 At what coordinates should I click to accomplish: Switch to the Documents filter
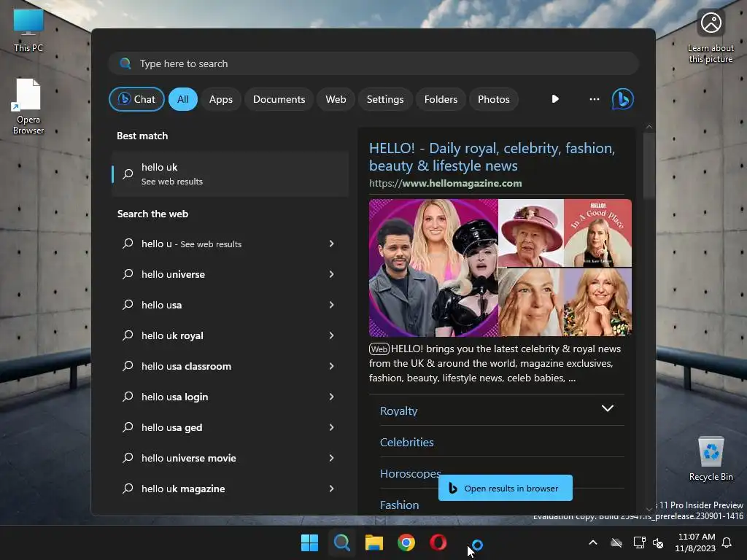[x=279, y=99]
